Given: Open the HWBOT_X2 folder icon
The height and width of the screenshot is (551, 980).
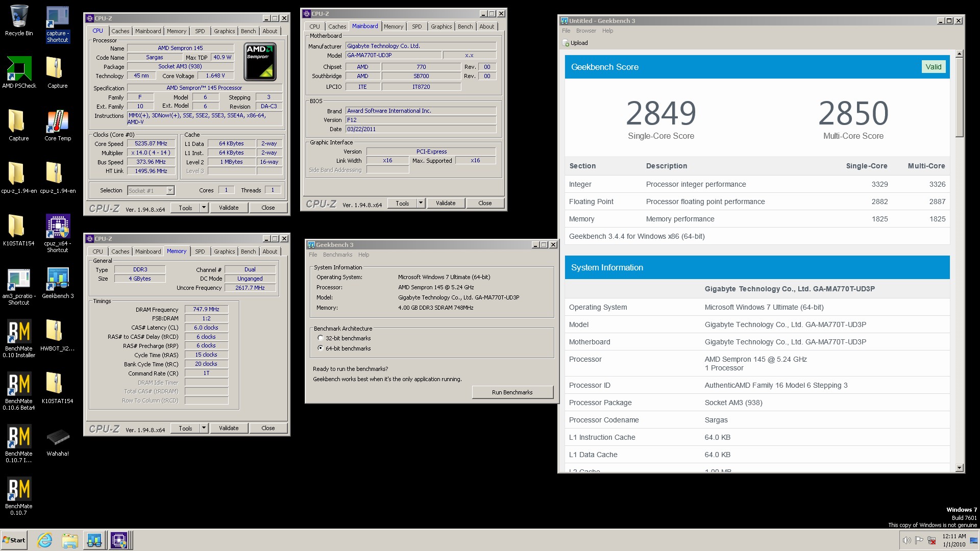Looking at the screenshot, I should (x=57, y=336).
